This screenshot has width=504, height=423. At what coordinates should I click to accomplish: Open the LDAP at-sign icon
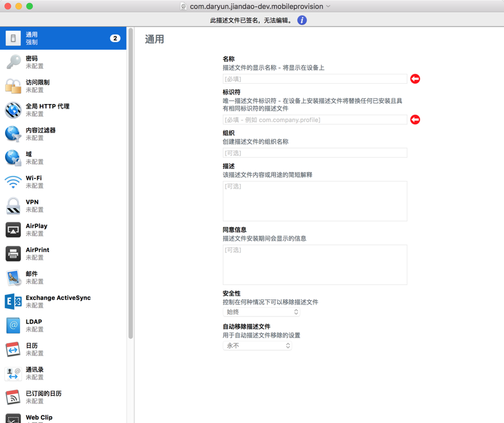[x=13, y=325]
